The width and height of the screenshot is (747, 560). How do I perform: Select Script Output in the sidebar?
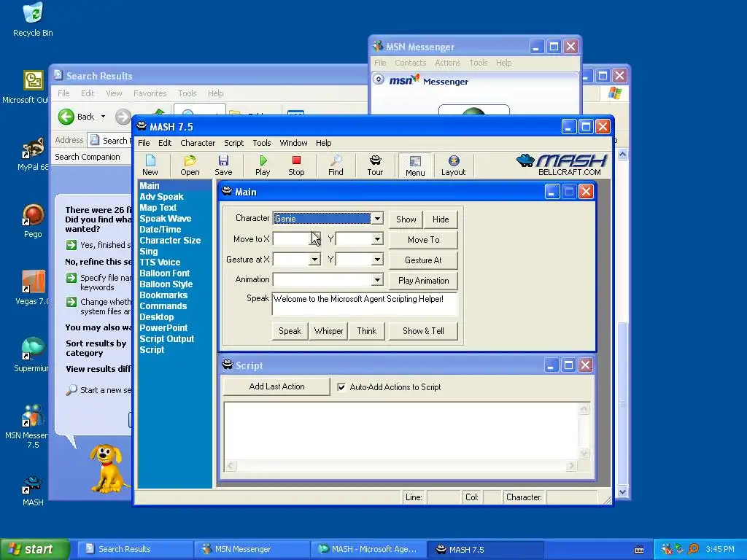[x=167, y=339]
